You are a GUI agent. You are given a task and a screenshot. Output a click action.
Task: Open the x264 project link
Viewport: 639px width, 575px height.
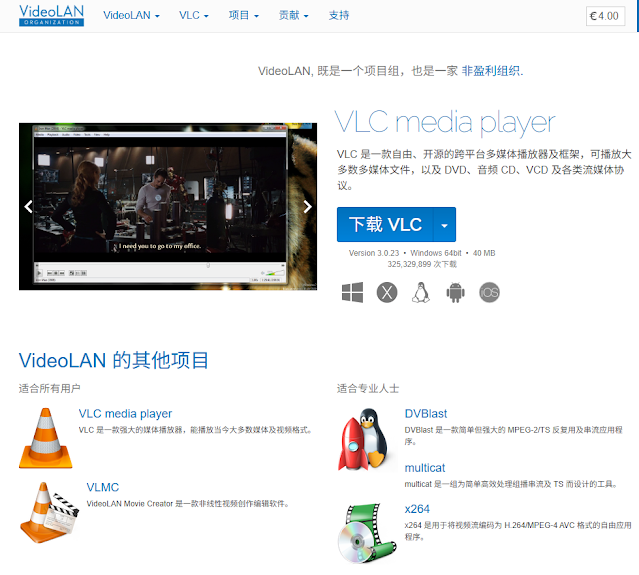[x=417, y=509]
